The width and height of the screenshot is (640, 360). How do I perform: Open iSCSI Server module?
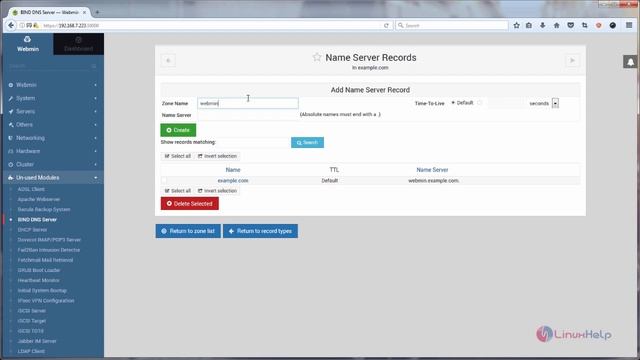(32, 311)
